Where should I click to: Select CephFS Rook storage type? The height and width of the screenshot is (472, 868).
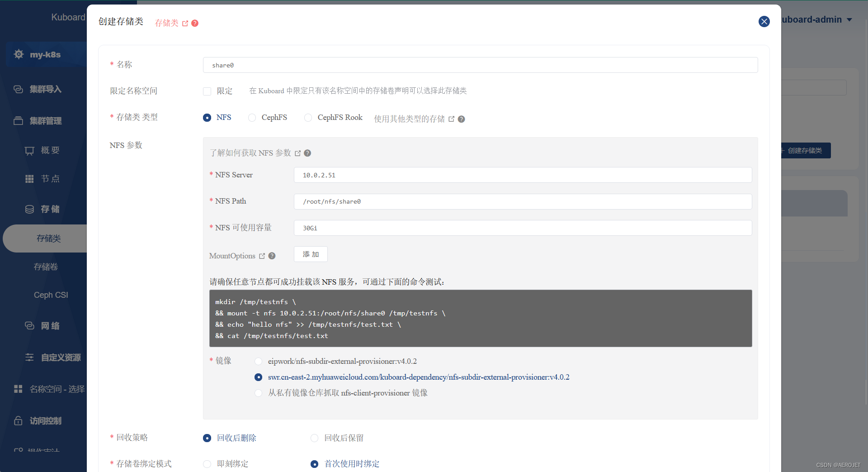coord(308,118)
